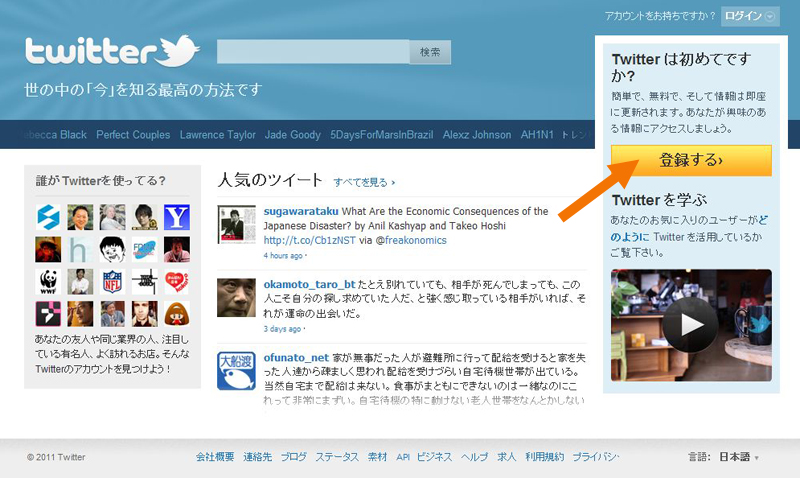Select the red heart kokoro avatar
Screen dimensions: 800x478
pyautogui.click(x=177, y=282)
